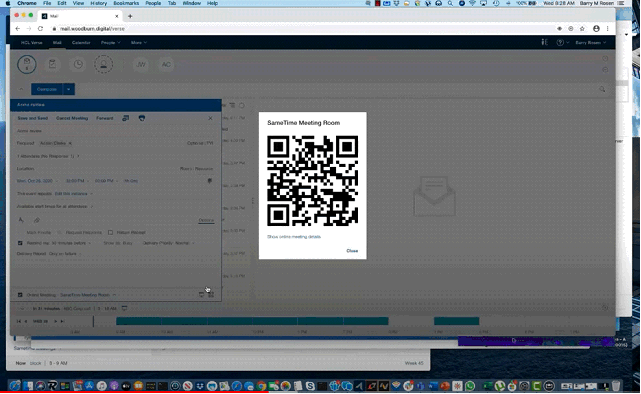Toggle the Online Meeting checkbox

point(20,295)
